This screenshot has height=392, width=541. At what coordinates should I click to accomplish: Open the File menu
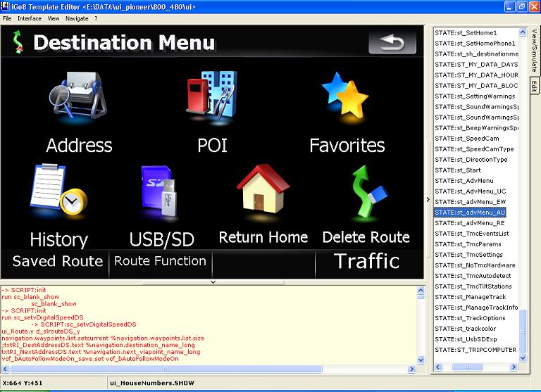point(7,18)
